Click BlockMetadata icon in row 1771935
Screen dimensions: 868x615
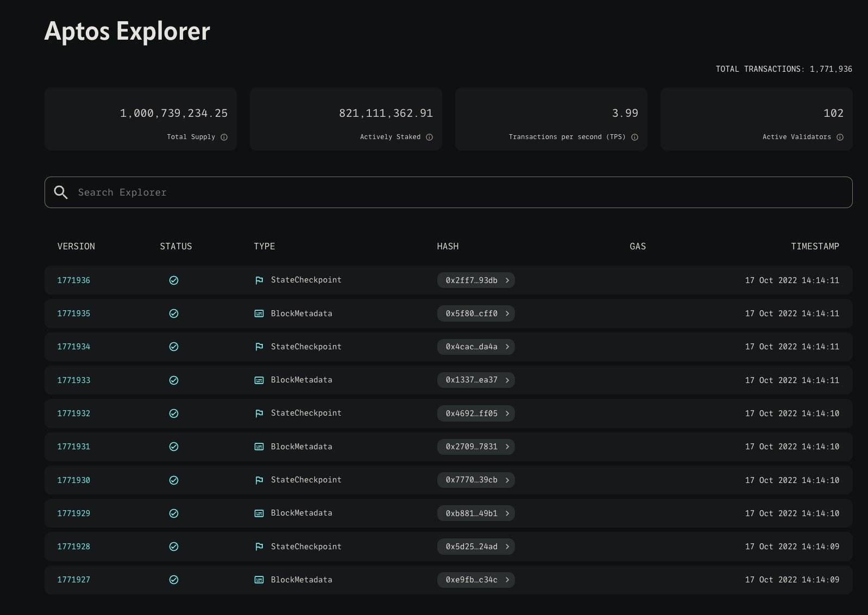[x=259, y=313]
